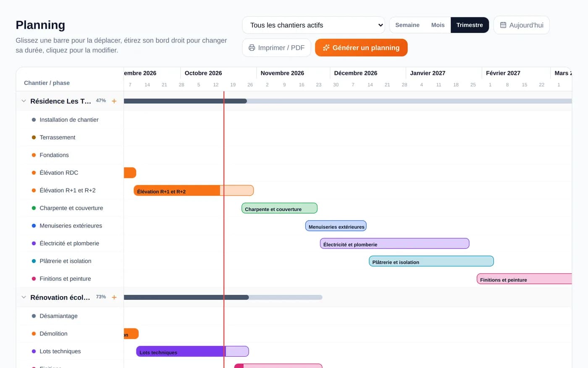588x368 pixels.
Task: Click the printer icon in Imprimer / PDF
Action: 252,48
